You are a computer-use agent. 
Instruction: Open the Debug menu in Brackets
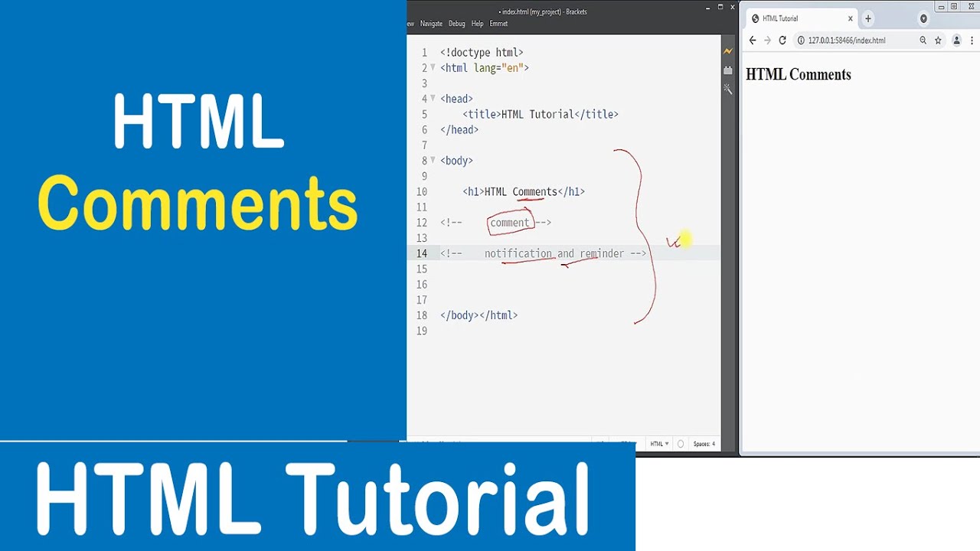point(456,24)
